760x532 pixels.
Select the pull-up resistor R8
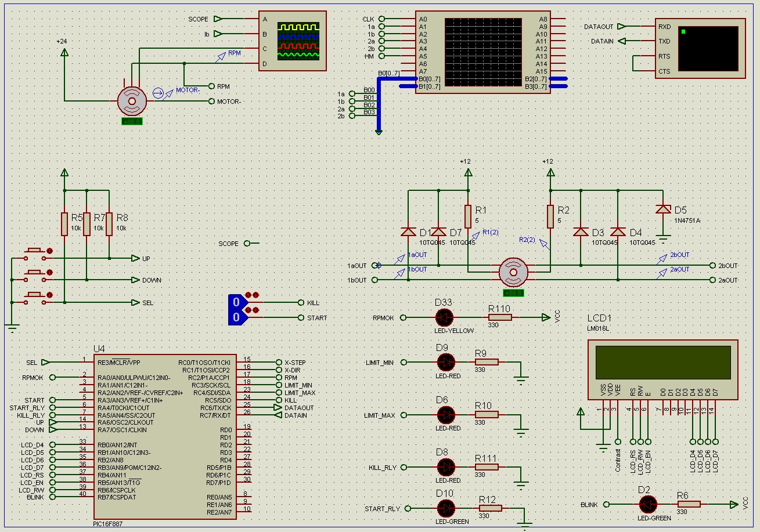pos(109,223)
